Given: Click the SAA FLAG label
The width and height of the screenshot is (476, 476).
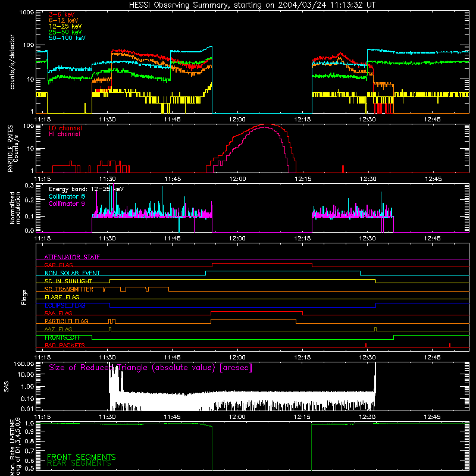Looking at the screenshot, I should point(58,313).
